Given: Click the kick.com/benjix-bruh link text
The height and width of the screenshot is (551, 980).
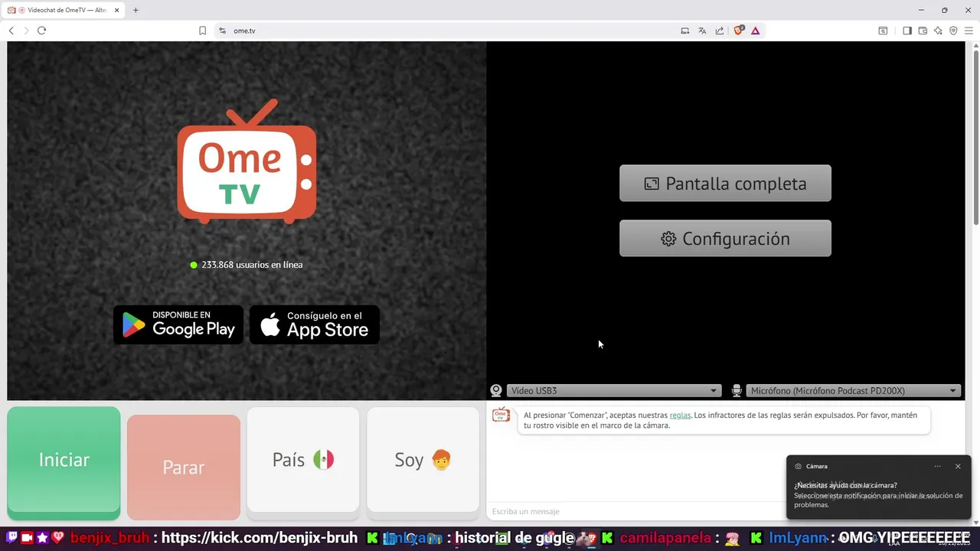Looking at the screenshot, I should [260, 538].
